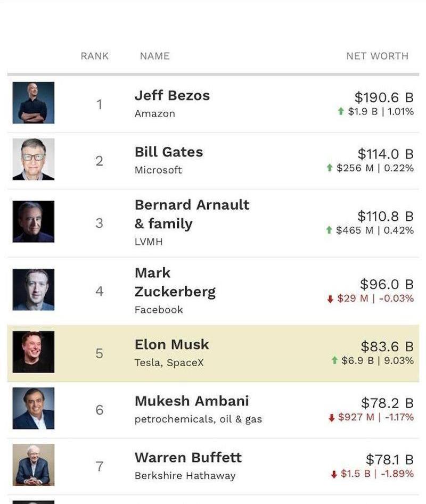
Task: Click green up arrow beside $6.9 B
Action: 334,361
